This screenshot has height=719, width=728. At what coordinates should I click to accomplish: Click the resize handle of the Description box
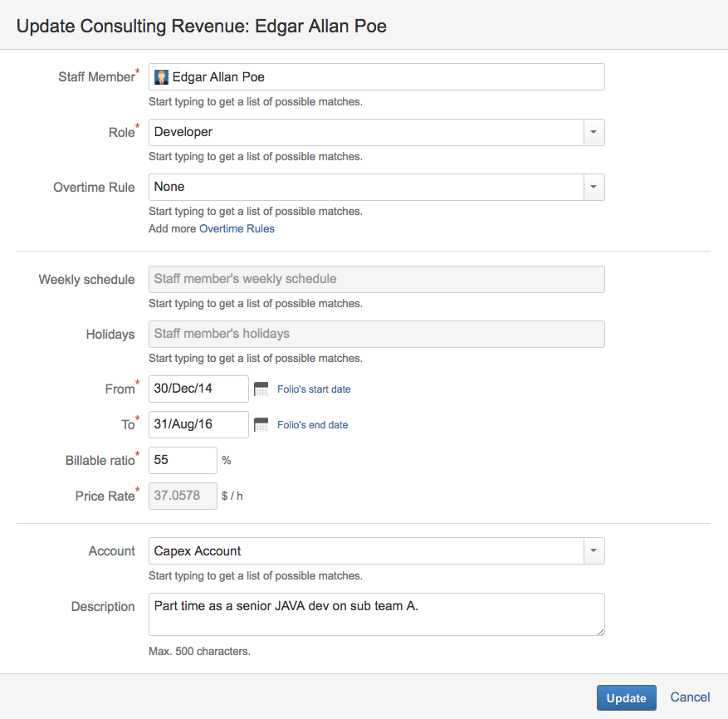tap(600, 632)
